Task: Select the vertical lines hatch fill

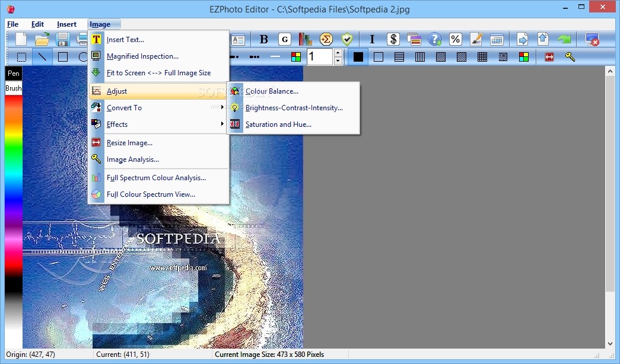Action: pos(420,57)
